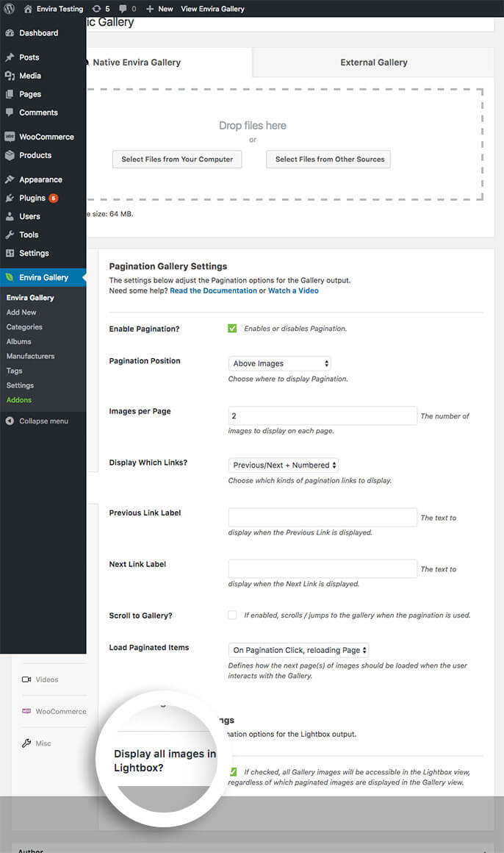Viewport: 504px width, 853px height.
Task: Uncheck the Enable Pagination checkbox
Action: (232, 328)
